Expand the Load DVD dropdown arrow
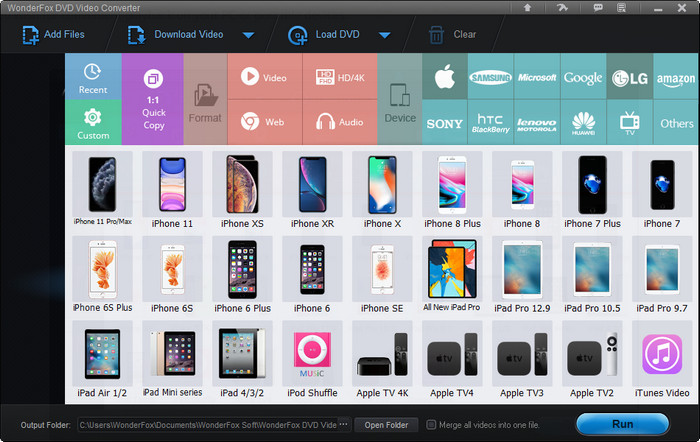Viewport: 700px width, 442px height. tap(384, 35)
